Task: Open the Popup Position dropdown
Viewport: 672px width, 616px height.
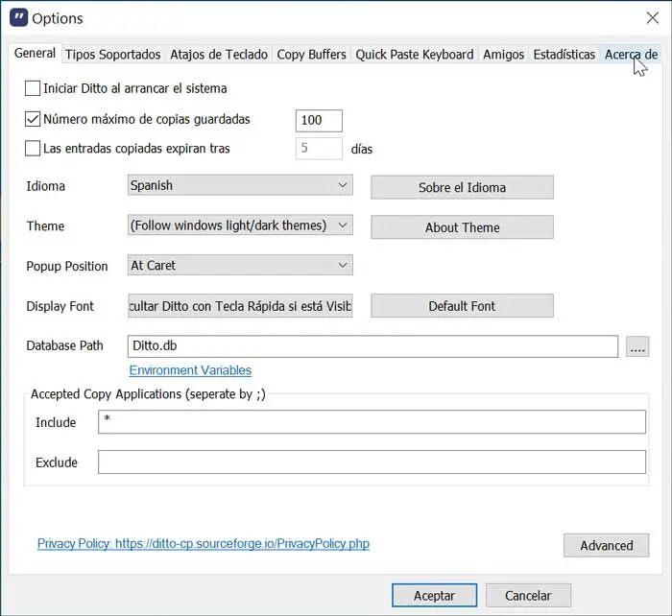Action: coord(240,266)
